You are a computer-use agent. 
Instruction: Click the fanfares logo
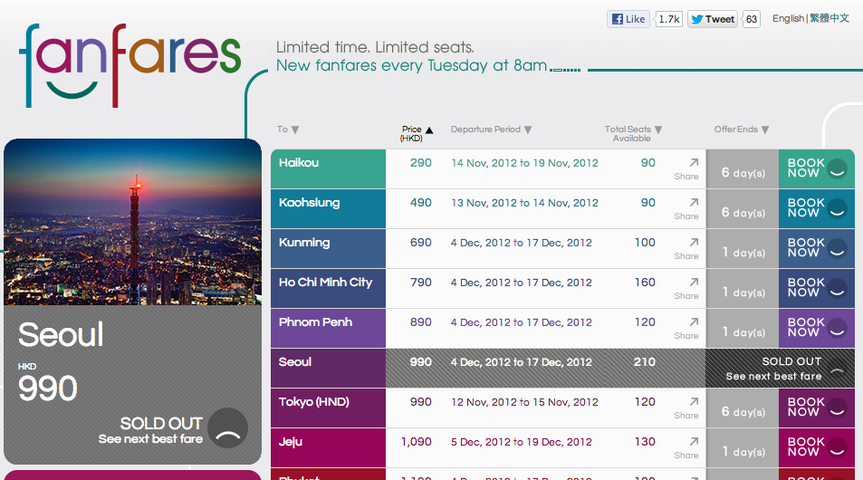pos(130,65)
